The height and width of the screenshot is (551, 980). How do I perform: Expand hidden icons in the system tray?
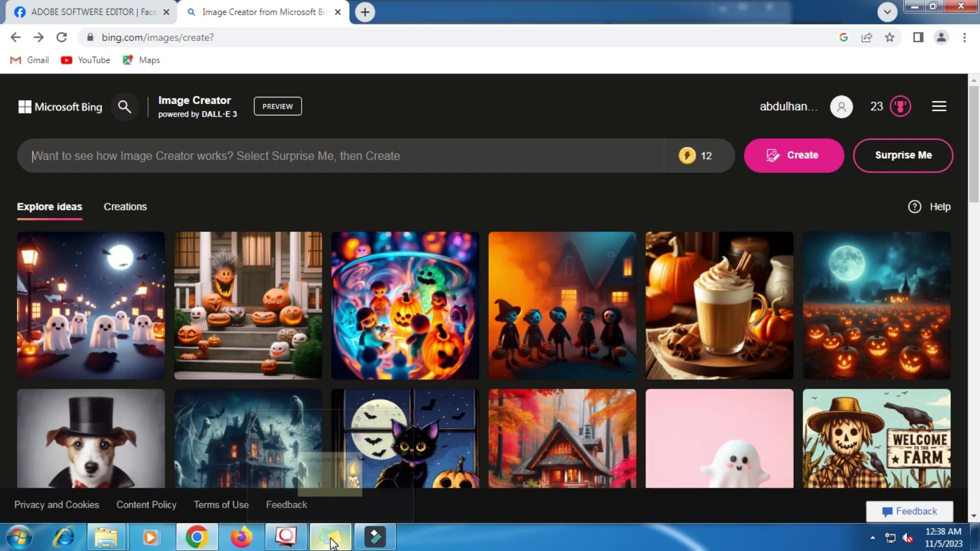[x=872, y=537]
